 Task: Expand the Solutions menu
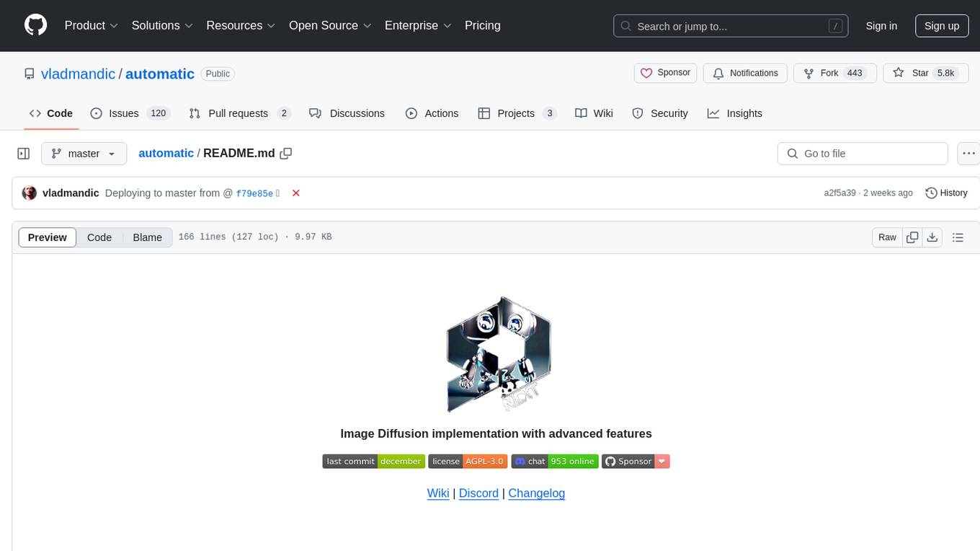tap(162, 25)
